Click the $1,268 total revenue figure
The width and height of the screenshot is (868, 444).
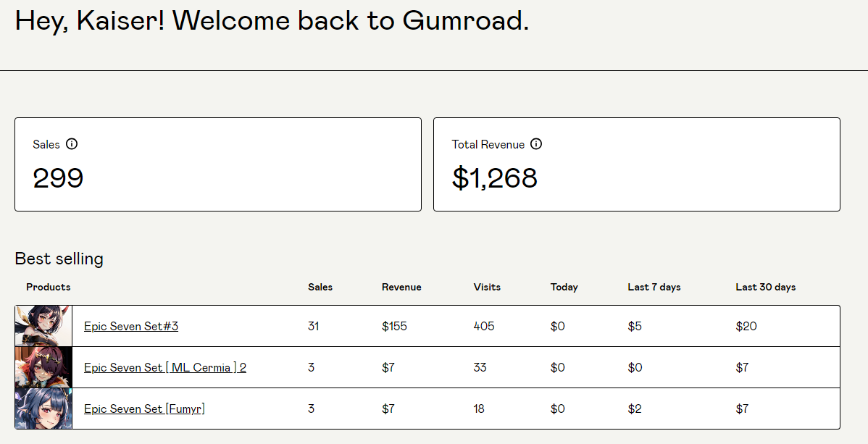point(495,178)
